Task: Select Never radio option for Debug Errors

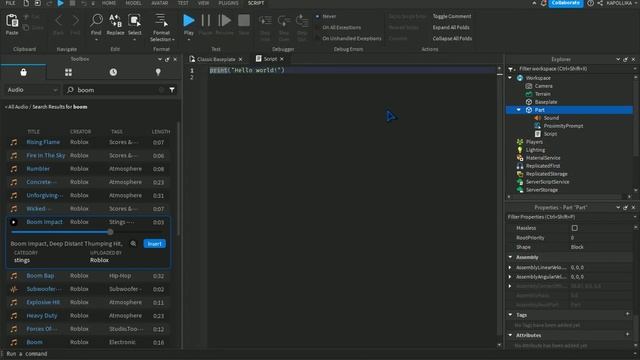Action: [x=317, y=16]
